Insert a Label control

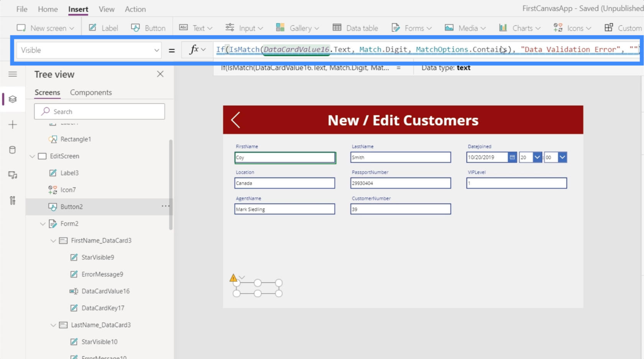click(x=103, y=28)
